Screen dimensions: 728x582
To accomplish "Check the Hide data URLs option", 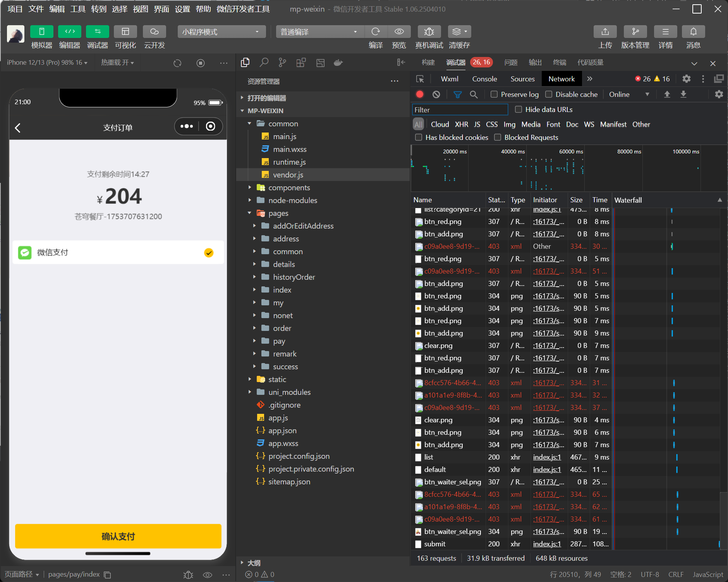I will 519,110.
